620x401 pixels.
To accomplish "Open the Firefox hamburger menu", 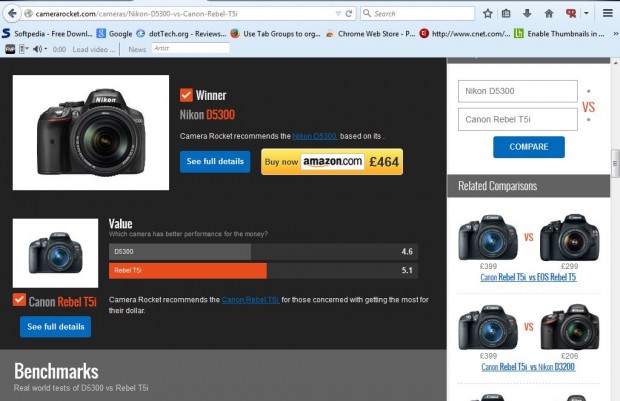I will 606,14.
